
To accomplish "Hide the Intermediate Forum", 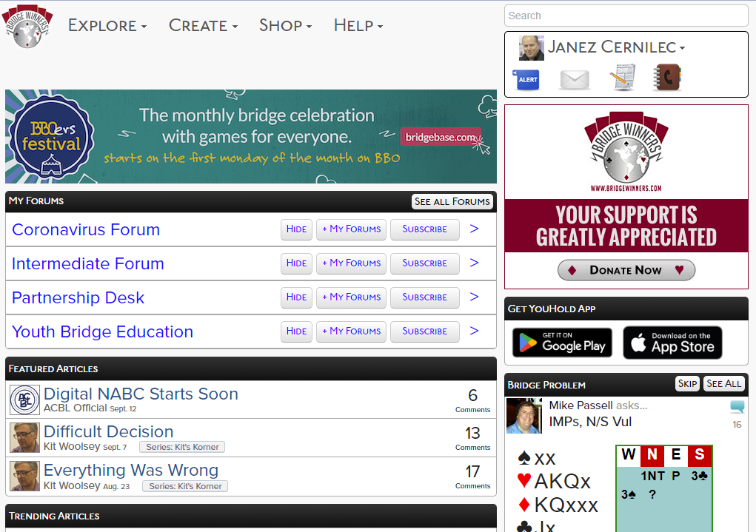I will [296, 263].
